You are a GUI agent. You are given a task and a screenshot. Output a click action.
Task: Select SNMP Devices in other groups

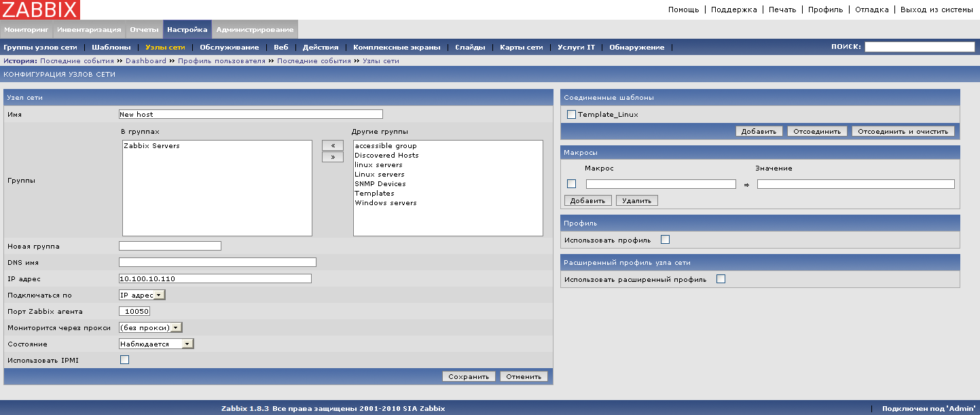(448, 184)
